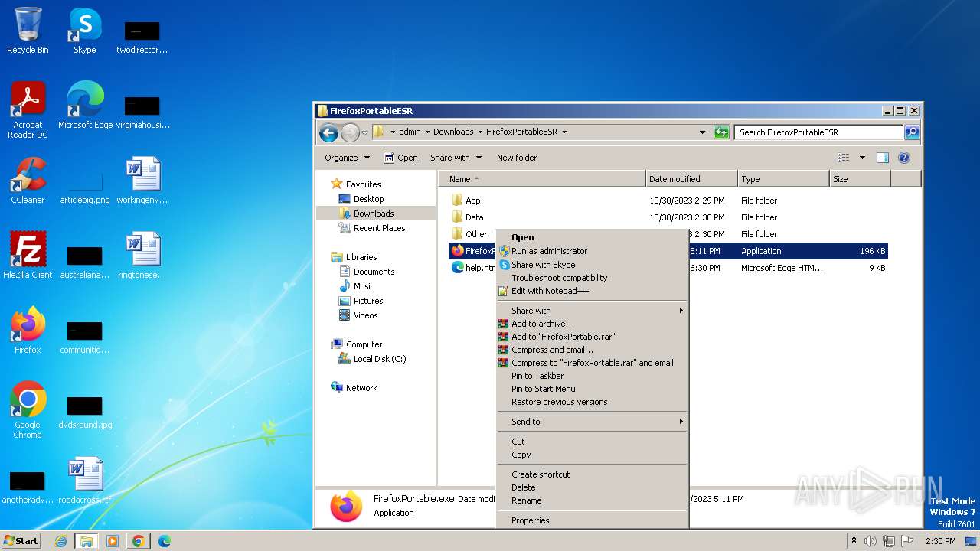Open the view options dropdown arrow
980x551 pixels.
tap(862, 158)
